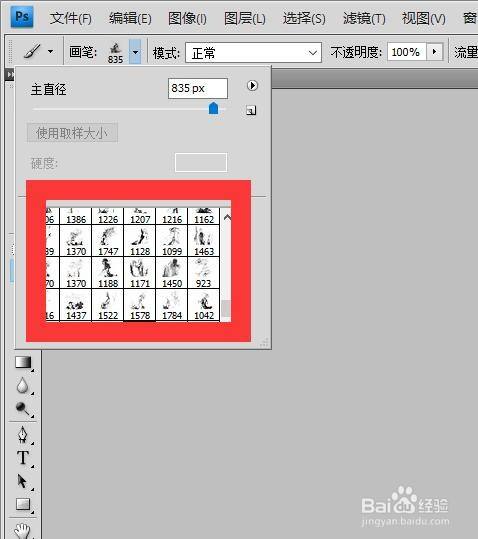Select the 1463 brush thumbnail
Image resolution: width=478 pixels, height=539 pixels.
tap(204, 241)
